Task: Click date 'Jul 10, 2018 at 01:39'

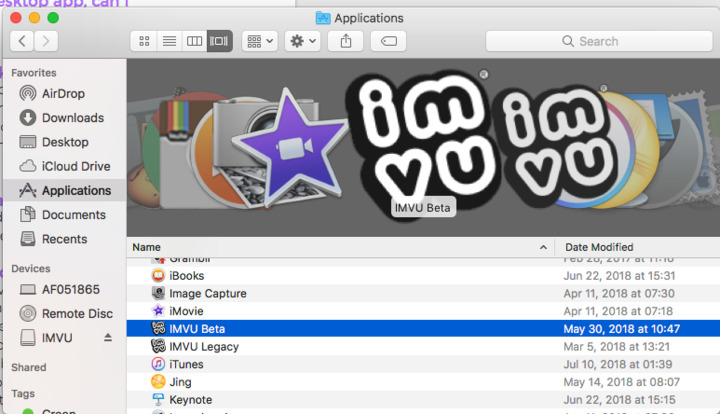Action: (618, 364)
